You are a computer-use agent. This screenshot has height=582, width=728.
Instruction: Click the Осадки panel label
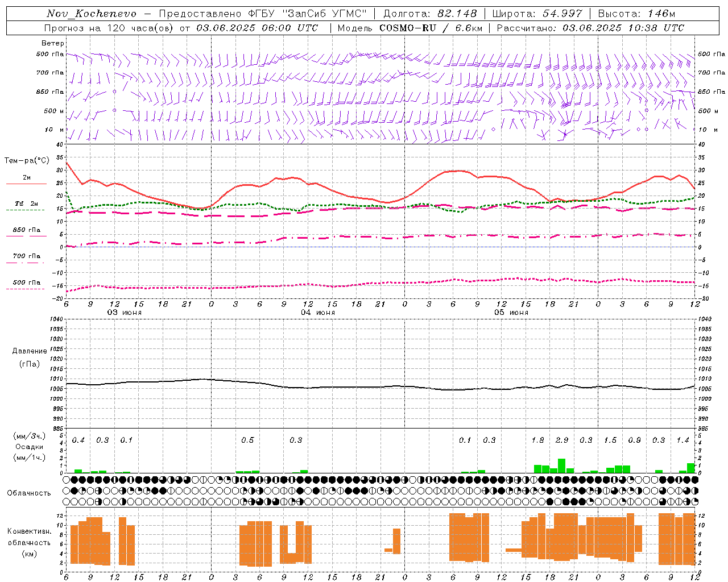pyautogui.click(x=30, y=447)
